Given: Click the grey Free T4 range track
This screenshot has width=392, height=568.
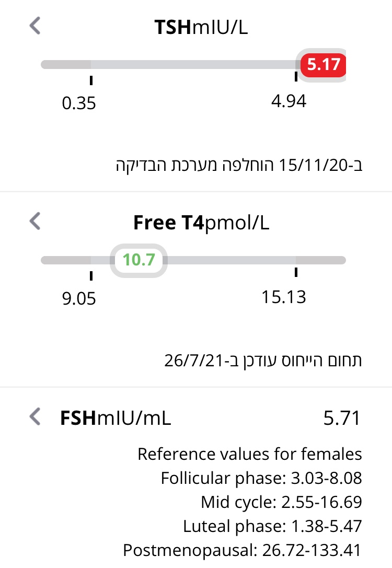Looking at the screenshot, I should (x=230, y=260).
